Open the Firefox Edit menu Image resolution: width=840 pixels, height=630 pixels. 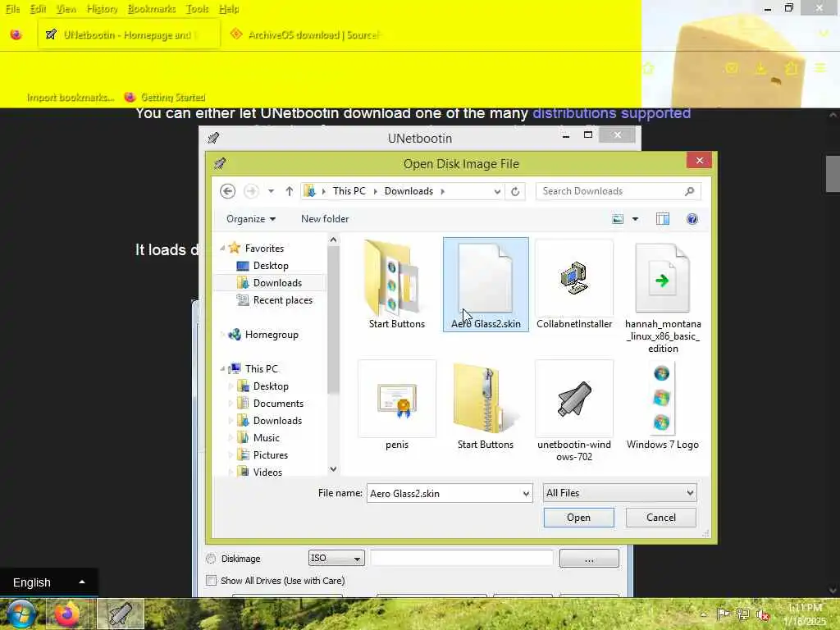coord(38,9)
